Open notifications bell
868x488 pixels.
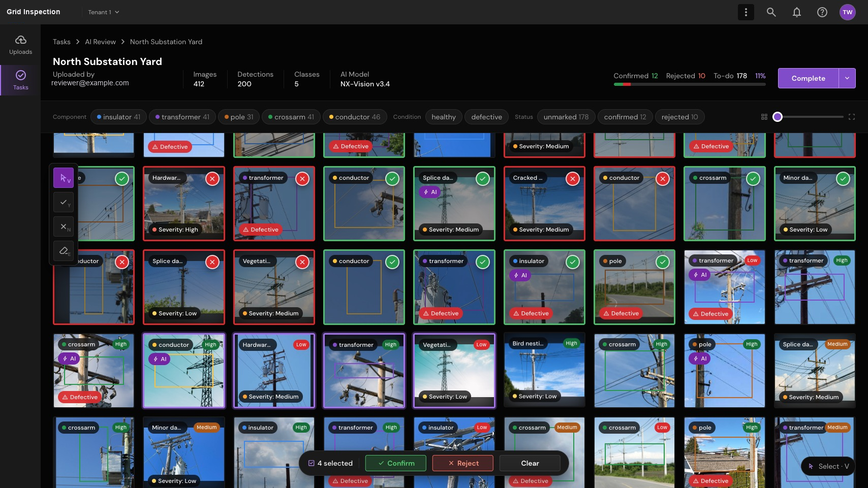tap(796, 12)
